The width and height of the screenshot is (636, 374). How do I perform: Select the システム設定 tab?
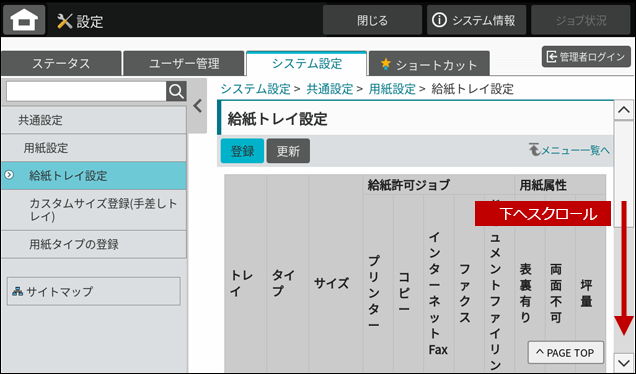307,64
